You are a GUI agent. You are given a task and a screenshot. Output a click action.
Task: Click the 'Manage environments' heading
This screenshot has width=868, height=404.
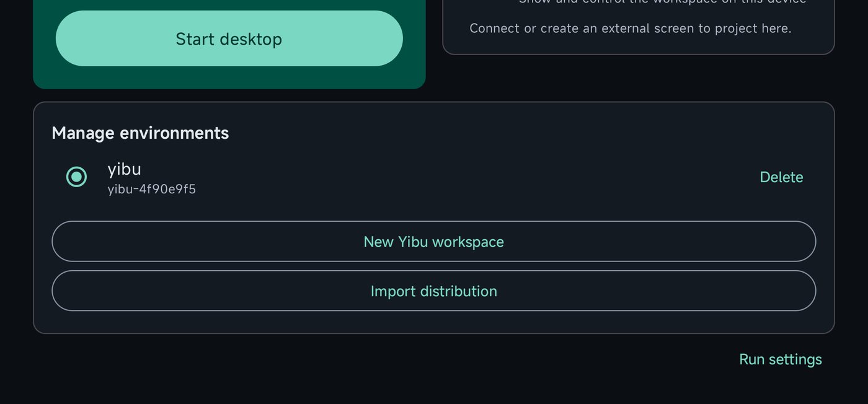140,133
